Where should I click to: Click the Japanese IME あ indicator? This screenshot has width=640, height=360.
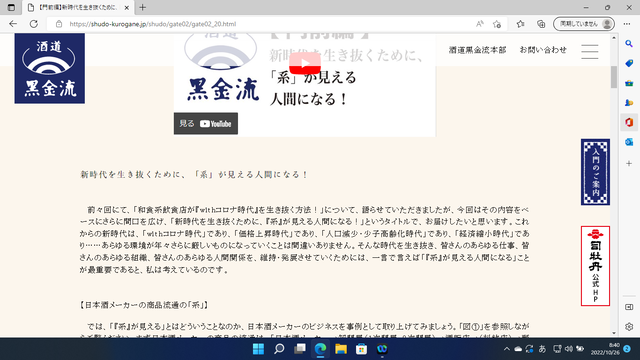click(542, 349)
